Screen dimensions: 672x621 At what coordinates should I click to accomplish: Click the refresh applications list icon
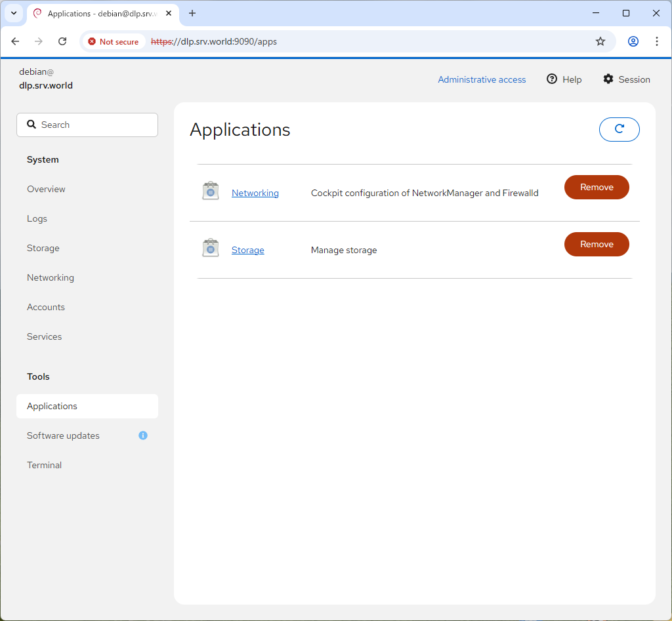619,129
